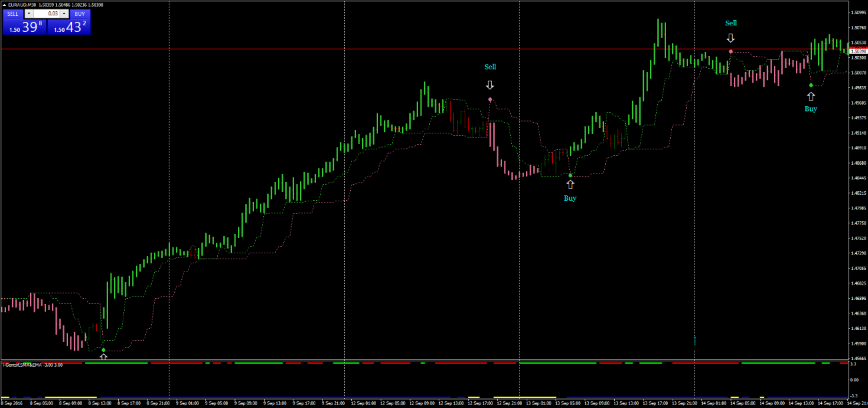The height and width of the screenshot is (408, 868).
Task: Click the 1.50 43 buy price tile
Action: (68, 27)
